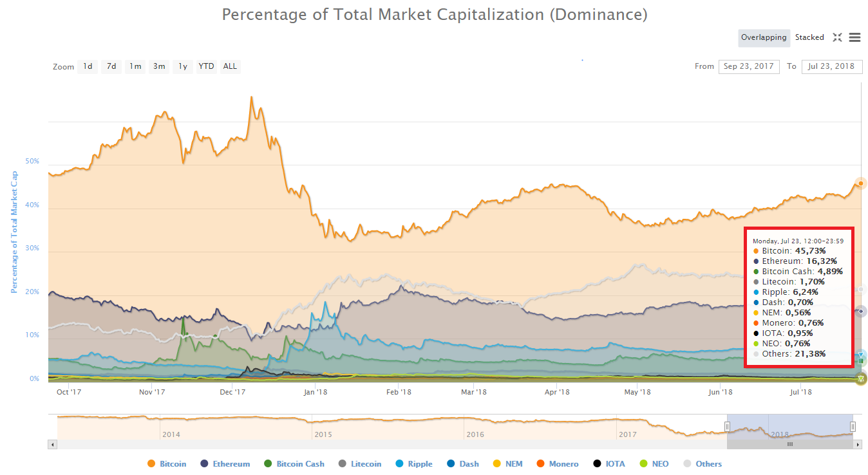This screenshot has height=475, width=868.
Task: Click the orange Bitcoin legend dot
Action: pyautogui.click(x=151, y=463)
